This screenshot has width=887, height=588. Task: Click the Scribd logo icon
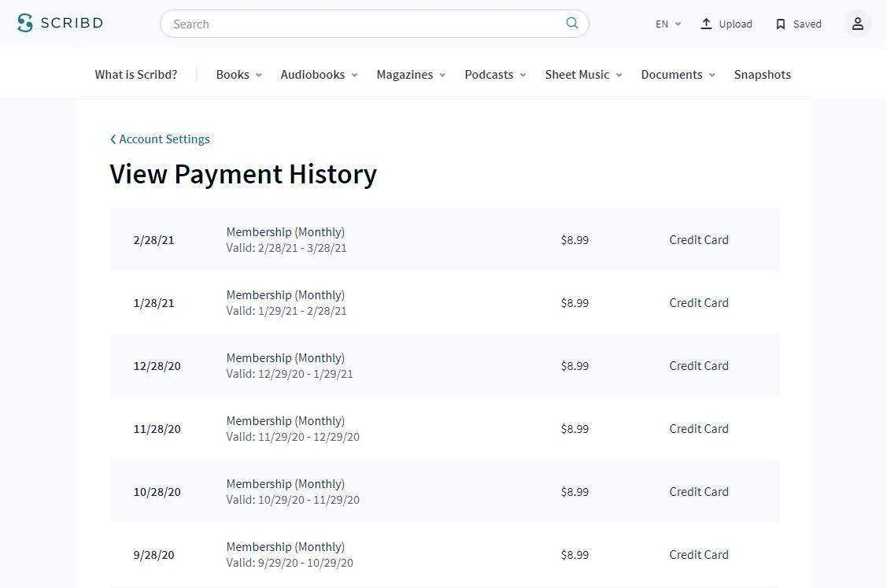pyautogui.click(x=25, y=23)
